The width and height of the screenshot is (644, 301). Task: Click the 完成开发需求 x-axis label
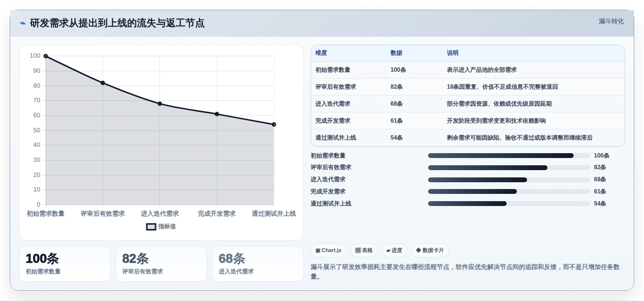pyautogui.click(x=217, y=214)
